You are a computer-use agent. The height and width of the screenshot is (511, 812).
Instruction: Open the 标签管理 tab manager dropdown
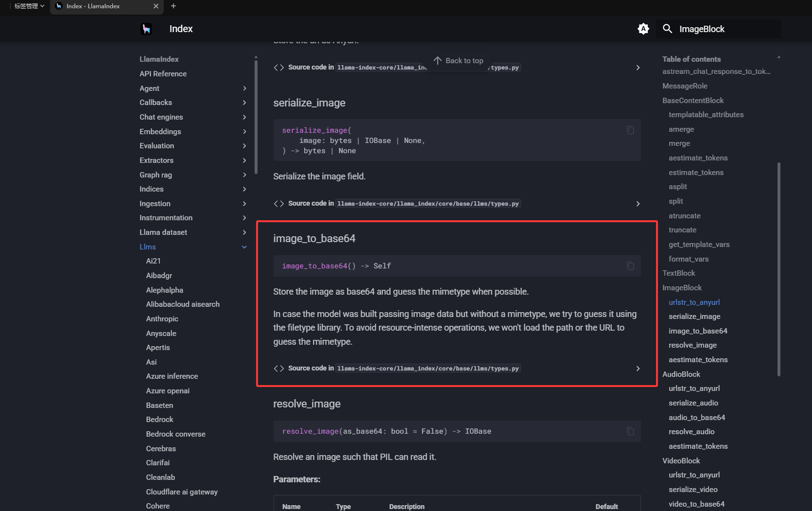29,6
